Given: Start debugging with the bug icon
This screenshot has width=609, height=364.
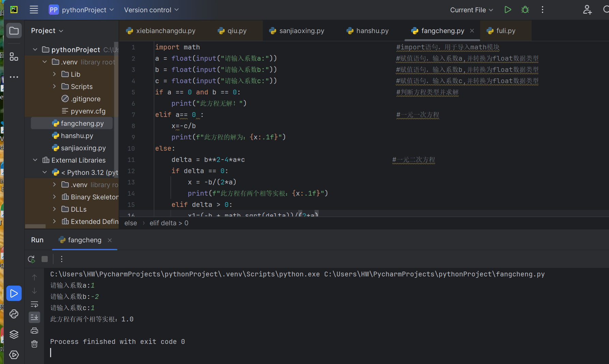Looking at the screenshot, I should pos(525,10).
